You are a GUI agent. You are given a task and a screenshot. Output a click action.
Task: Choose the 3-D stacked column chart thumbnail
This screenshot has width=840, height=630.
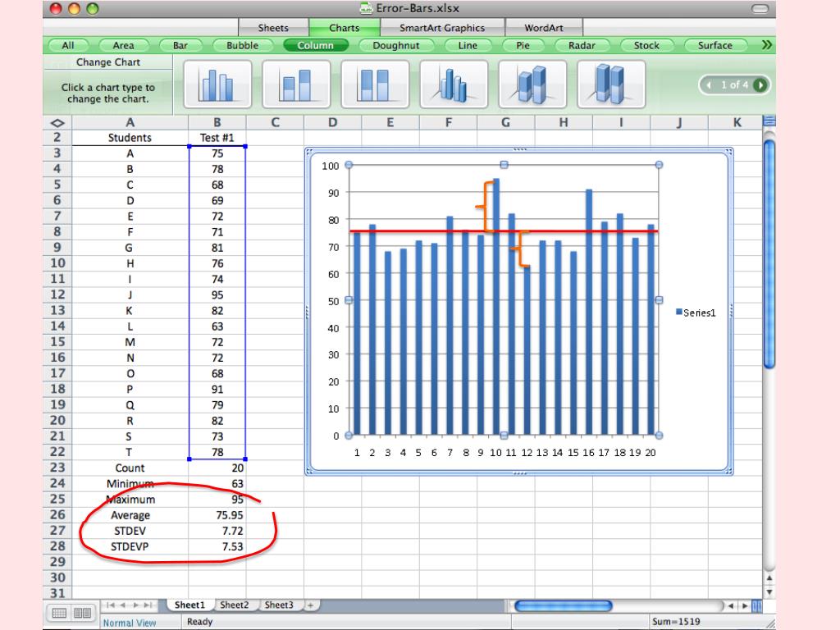532,84
